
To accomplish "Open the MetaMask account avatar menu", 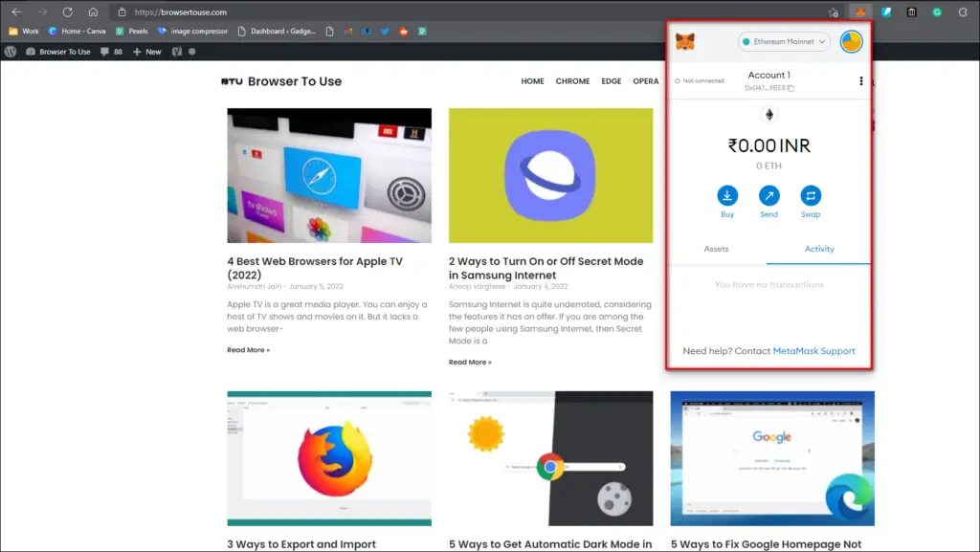I will tap(851, 42).
